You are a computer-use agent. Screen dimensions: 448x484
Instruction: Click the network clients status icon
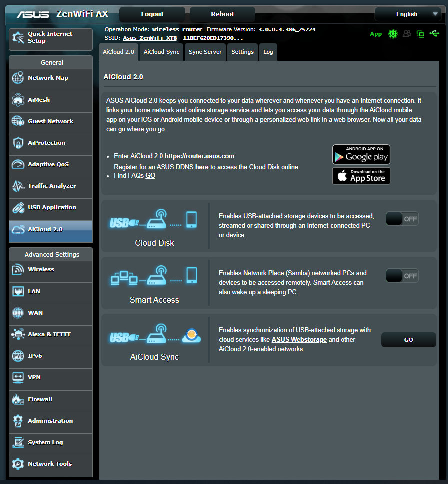pyautogui.click(x=420, y=34)
